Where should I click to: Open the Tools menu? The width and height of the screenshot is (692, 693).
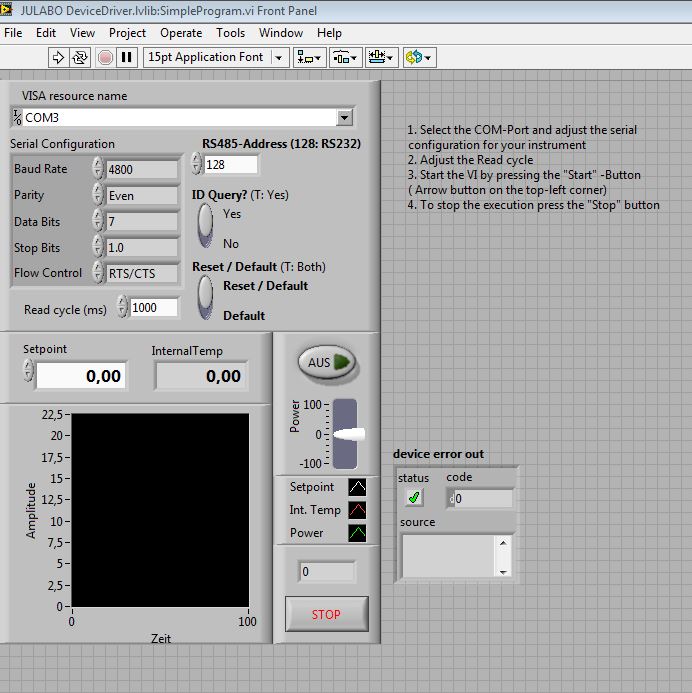[x=230, y=33]
